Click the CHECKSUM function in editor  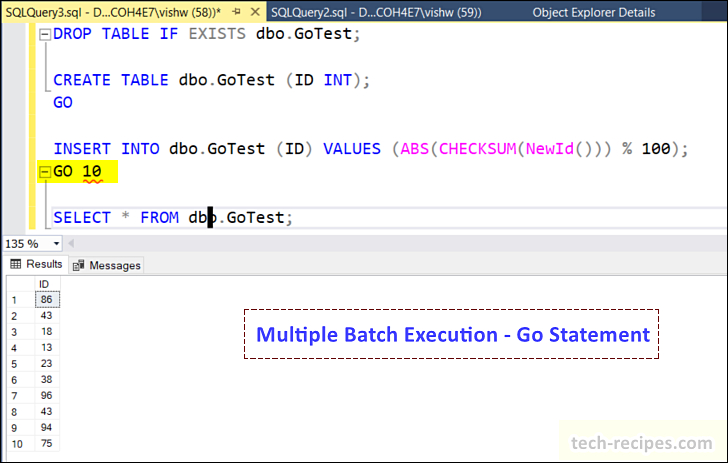pyautogui.click(x=477, y=149)
